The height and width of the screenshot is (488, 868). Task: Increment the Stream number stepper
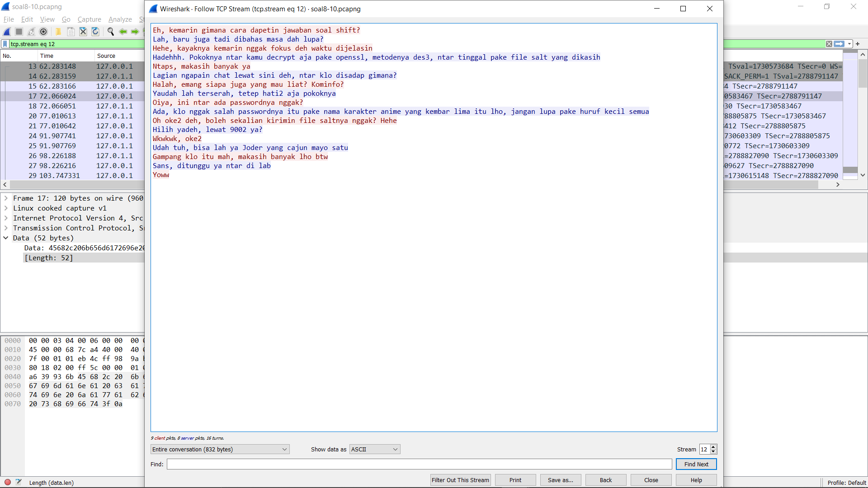pos(713,447)
